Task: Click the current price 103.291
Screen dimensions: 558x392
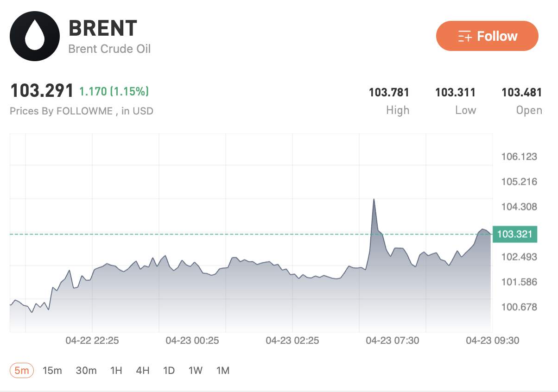Action: pos(42,90)
